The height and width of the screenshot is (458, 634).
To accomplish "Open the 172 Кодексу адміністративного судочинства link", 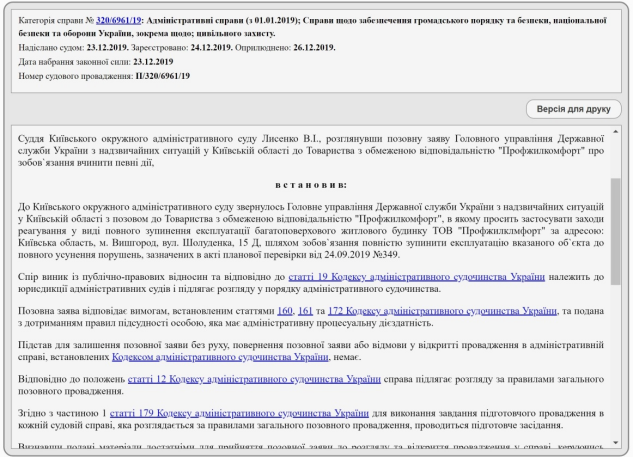I will tap(442, 311).
